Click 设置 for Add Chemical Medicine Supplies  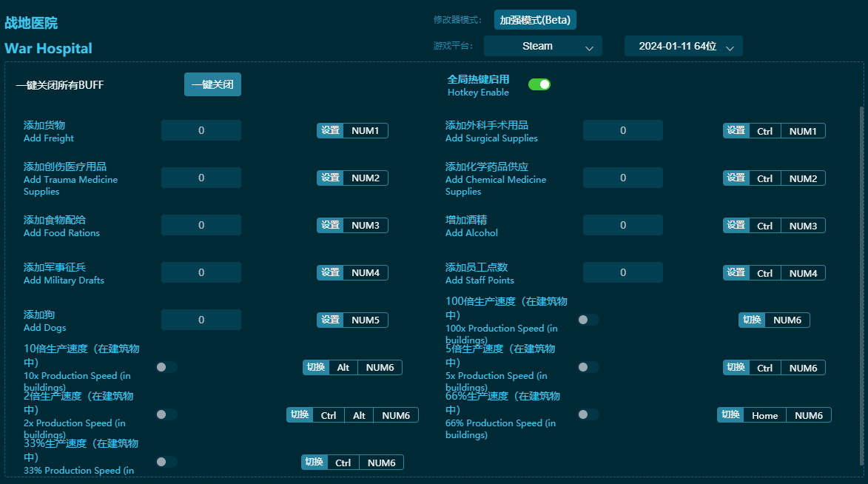(x=736, y=178)
